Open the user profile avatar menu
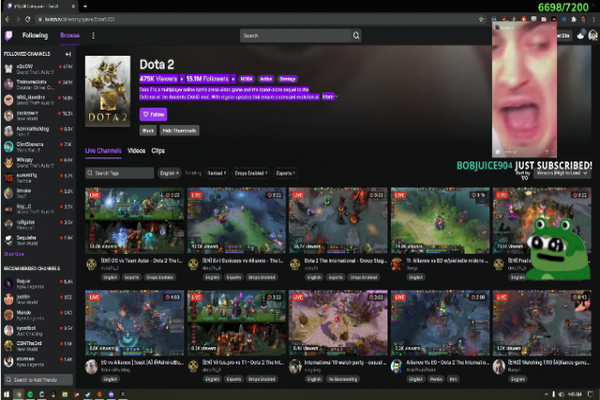Viewport: 600px width, 400px height. click(x=593, y=36)
